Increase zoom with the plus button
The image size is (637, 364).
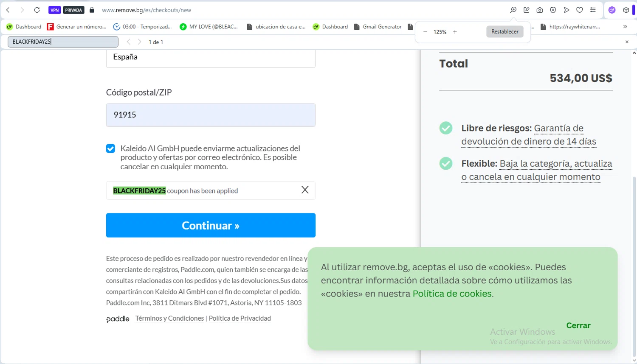tap(455, 32)
